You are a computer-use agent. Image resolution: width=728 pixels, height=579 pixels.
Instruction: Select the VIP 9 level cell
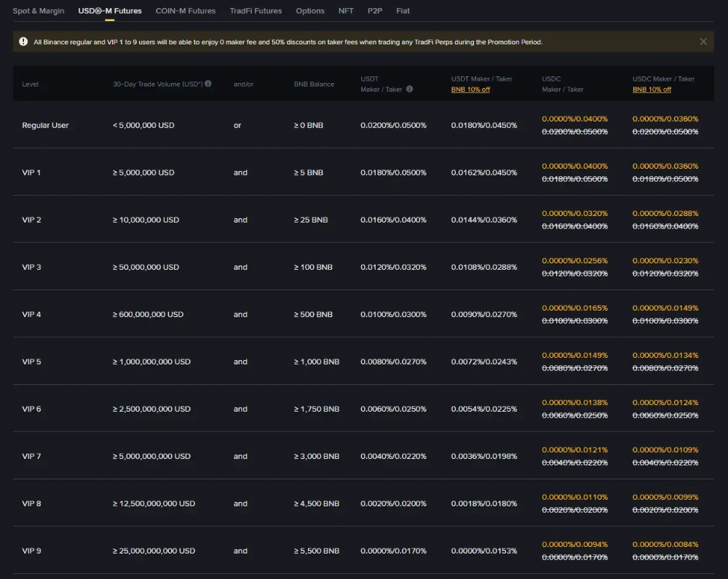(31, 551)
